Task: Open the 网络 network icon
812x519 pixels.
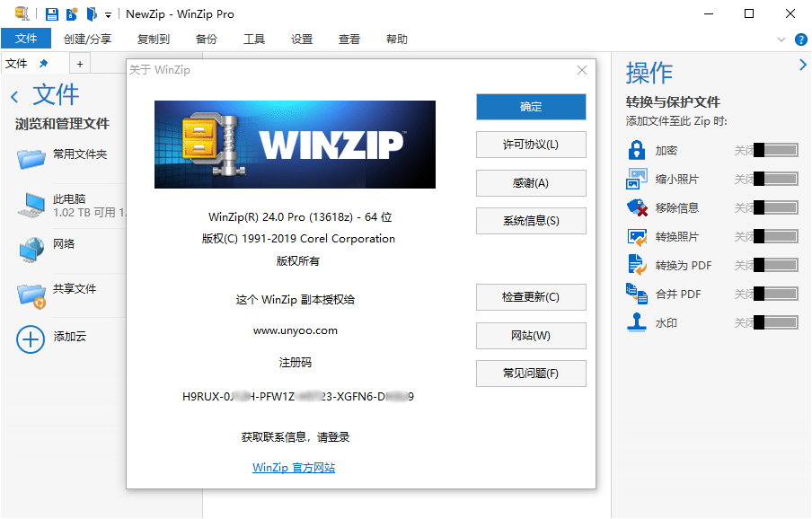Action: point(31,250)
